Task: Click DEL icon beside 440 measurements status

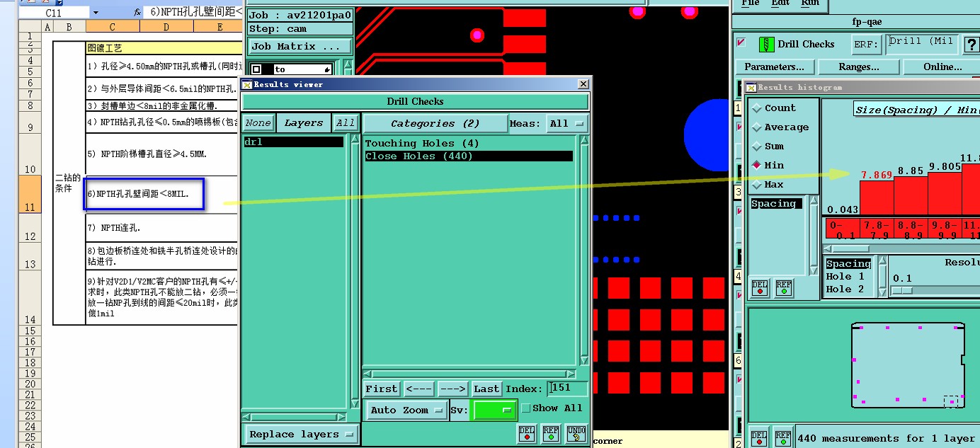Action: click(759, 438)
